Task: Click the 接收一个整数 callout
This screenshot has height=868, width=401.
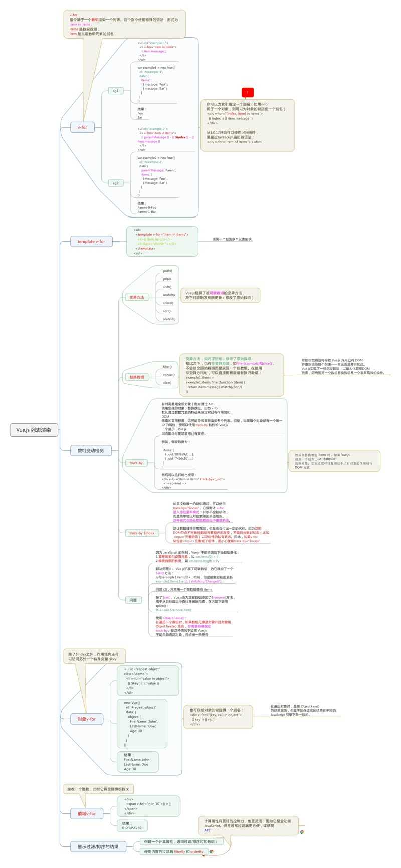Action: pos(99,789)
